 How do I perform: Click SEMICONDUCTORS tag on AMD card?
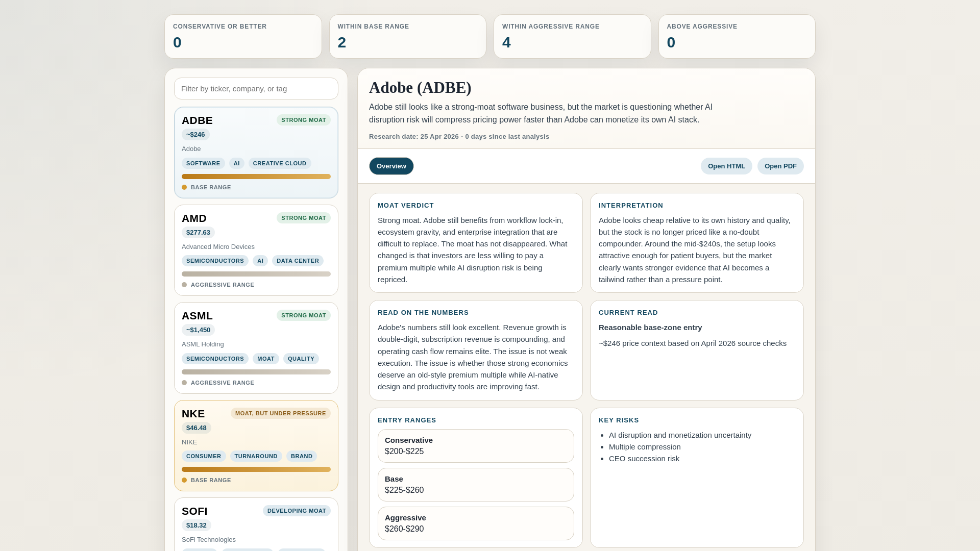coord(215,261)
